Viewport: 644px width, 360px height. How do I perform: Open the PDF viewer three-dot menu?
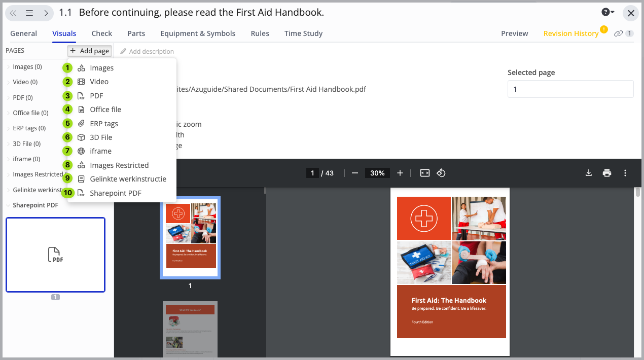625,173
